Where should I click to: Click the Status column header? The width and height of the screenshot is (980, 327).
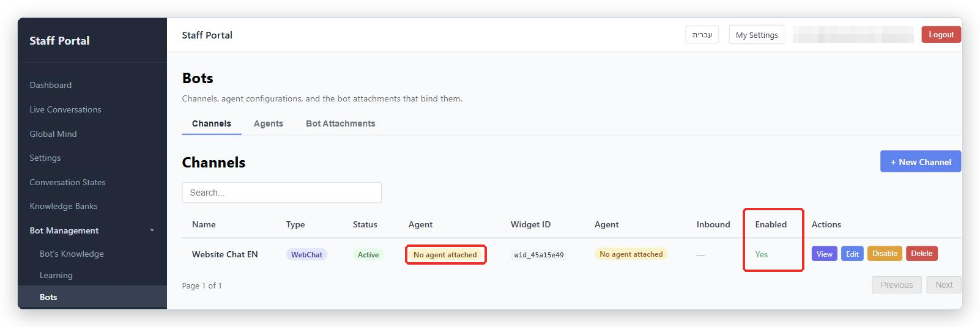(365, 224)
